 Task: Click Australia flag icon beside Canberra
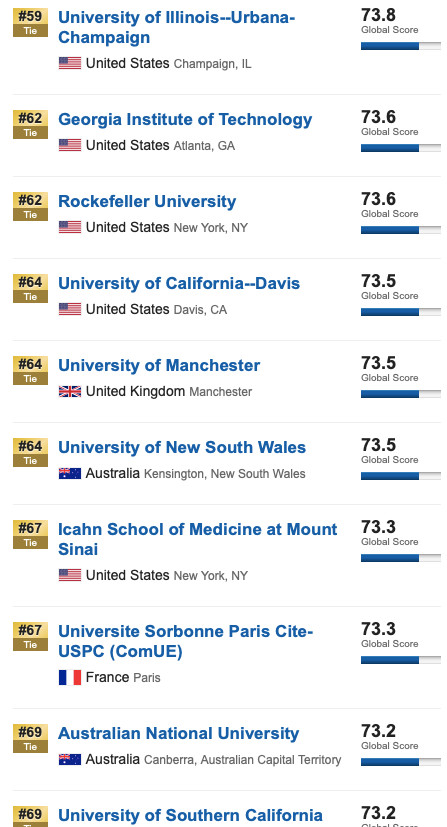click(70, 759)
